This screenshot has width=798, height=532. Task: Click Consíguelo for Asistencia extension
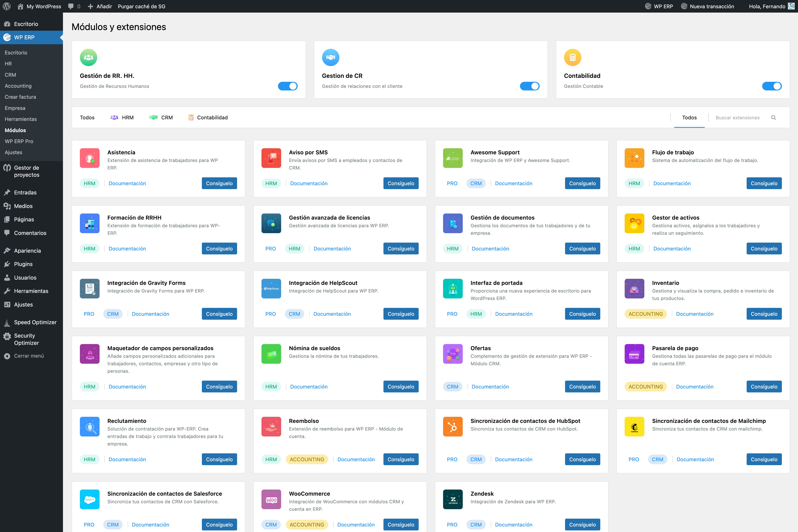pyautogui.click(x=219, y=183)
